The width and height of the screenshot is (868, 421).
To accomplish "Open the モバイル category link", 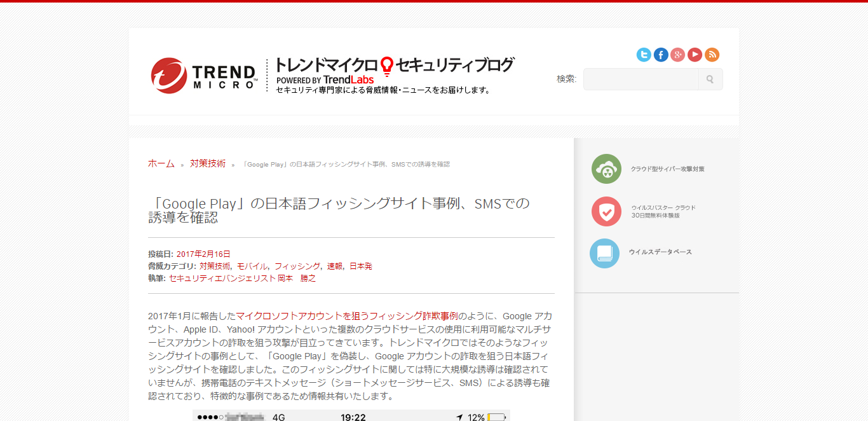I will click(x=252, y=266).
